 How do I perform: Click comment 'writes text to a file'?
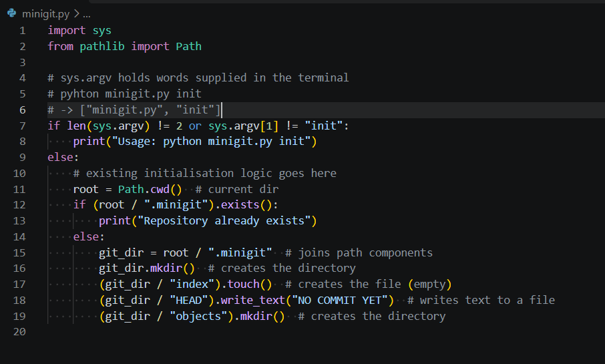487,301
